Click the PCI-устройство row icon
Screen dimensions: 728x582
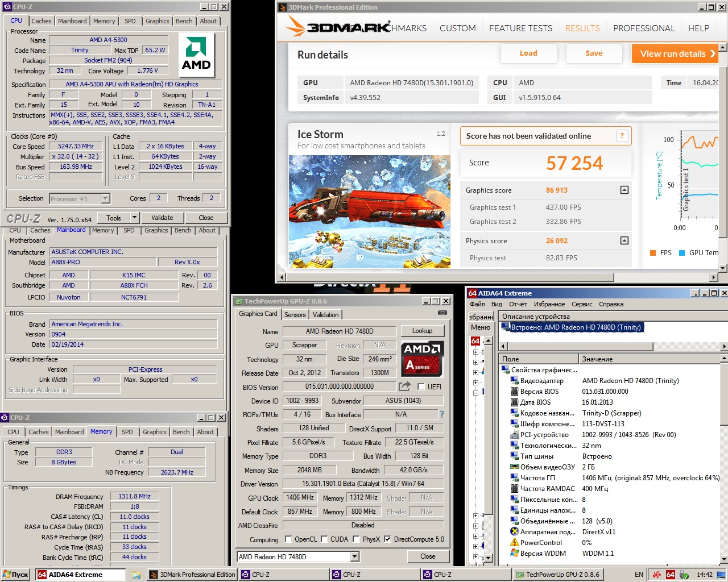pos(514,435)
